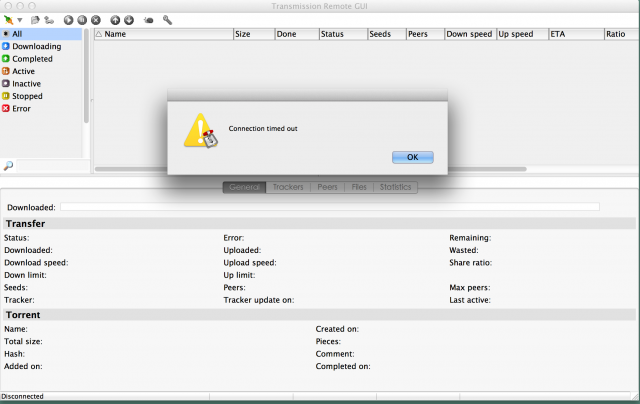This screenshot has width=640, height=404.
Task: Sort the list by Ratio column
Action: [x=622, y=34]
